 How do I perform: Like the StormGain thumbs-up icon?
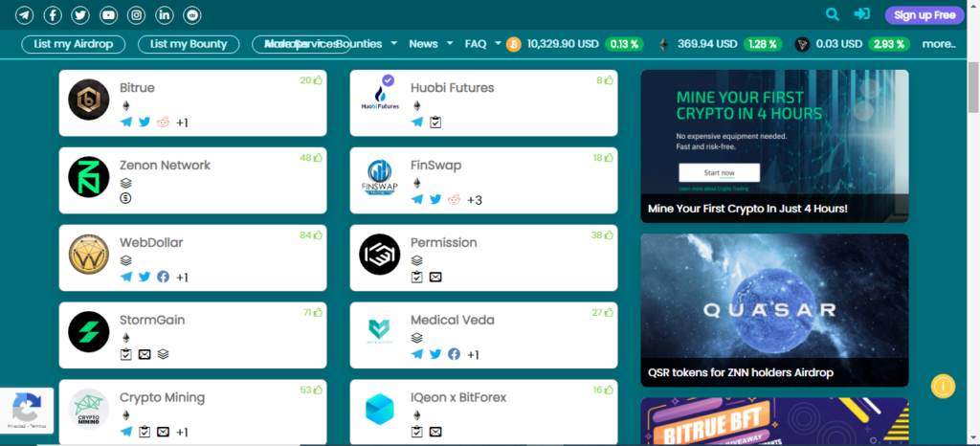318,312
